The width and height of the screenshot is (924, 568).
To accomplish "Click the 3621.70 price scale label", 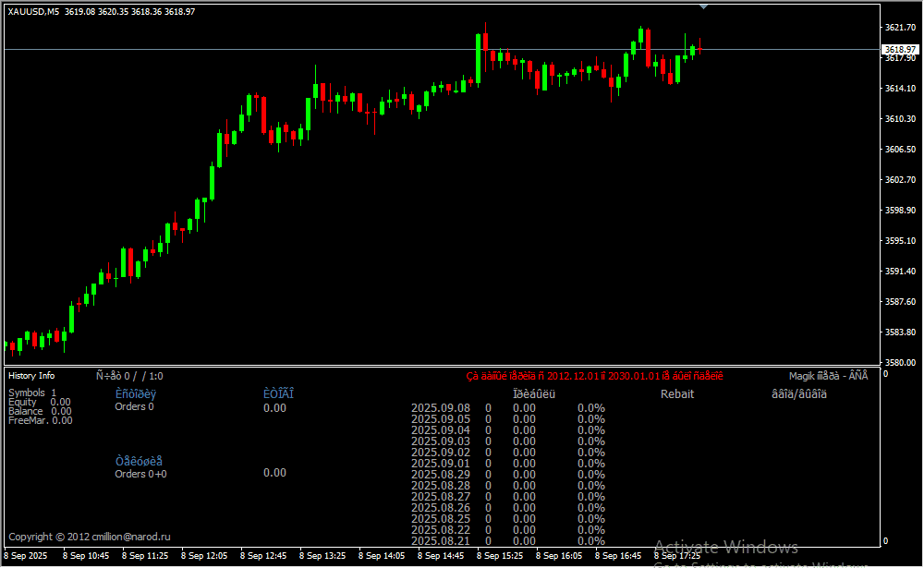I will [899, 28].
